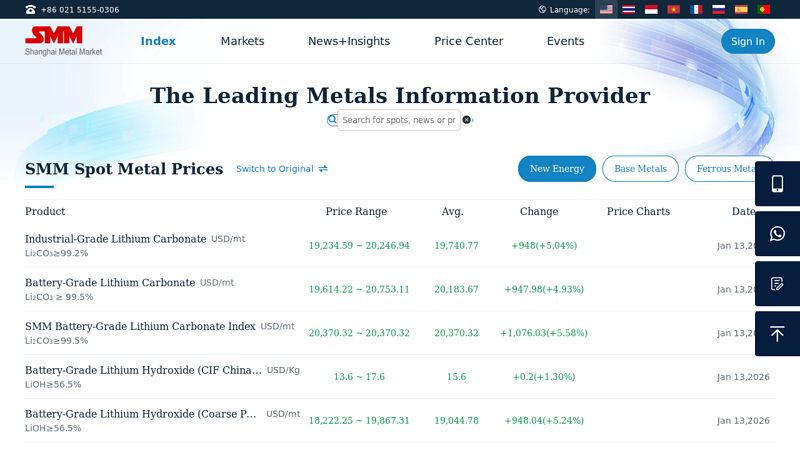Clear the search box with X icon

click(466, 120)
